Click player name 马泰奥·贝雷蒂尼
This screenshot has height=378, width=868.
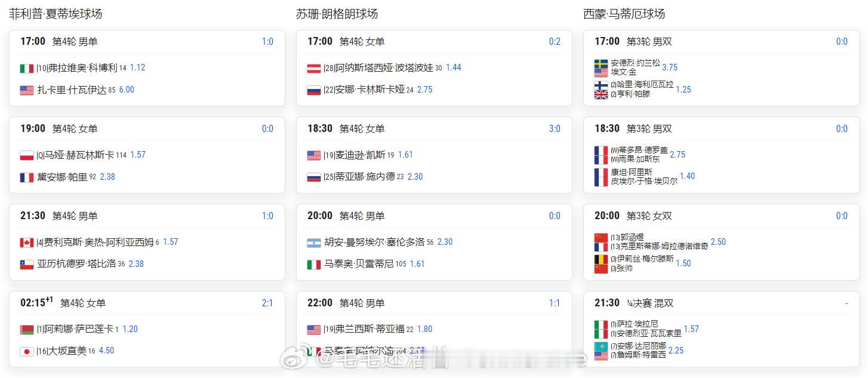coord(359,264)
